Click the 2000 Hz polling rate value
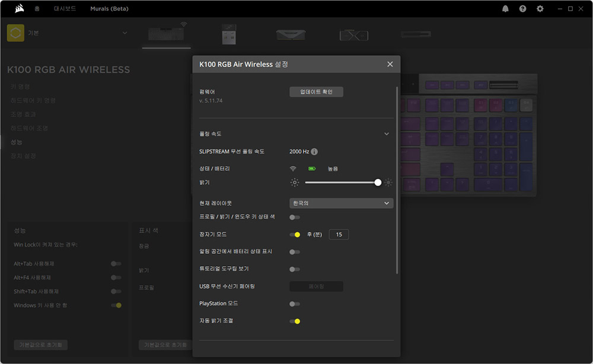 click(299, 152)
